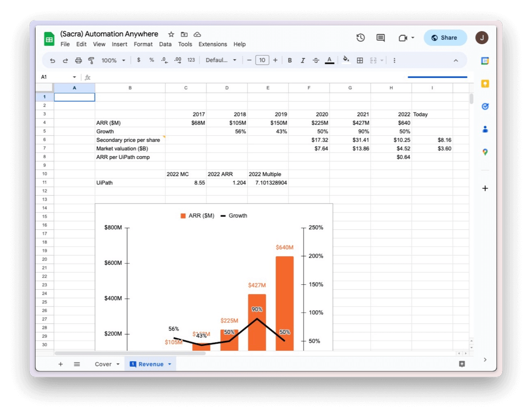The image size is (532, 416).
Task: Open more number formats 123
Action: [x=191, y=60]
